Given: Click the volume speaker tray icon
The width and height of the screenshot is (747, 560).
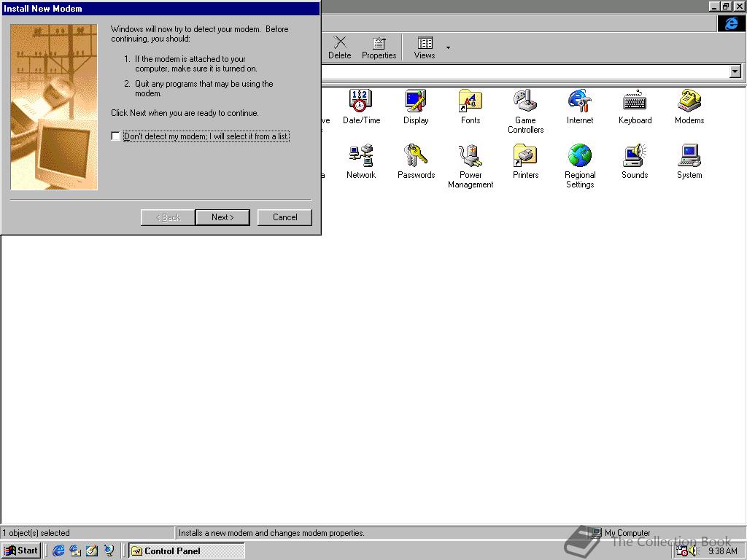Looking at the screenshot, I should [x=693, y=551].
